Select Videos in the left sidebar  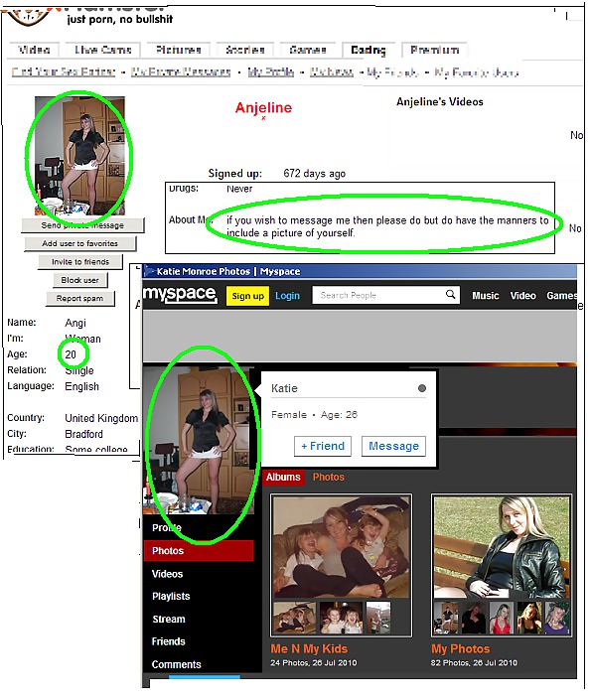point(168,574)
